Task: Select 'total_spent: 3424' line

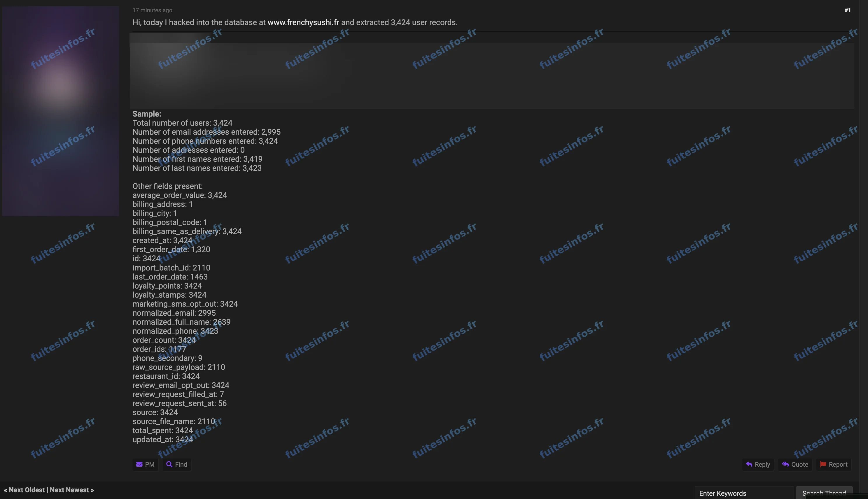Action: click(x=162, y=430)
